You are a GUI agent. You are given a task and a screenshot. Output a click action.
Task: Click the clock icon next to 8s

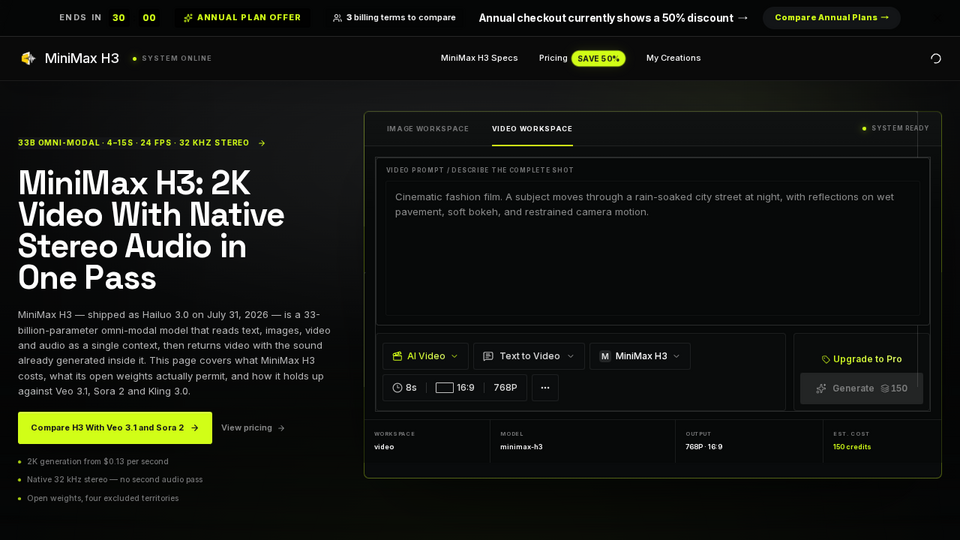(397, 388)
